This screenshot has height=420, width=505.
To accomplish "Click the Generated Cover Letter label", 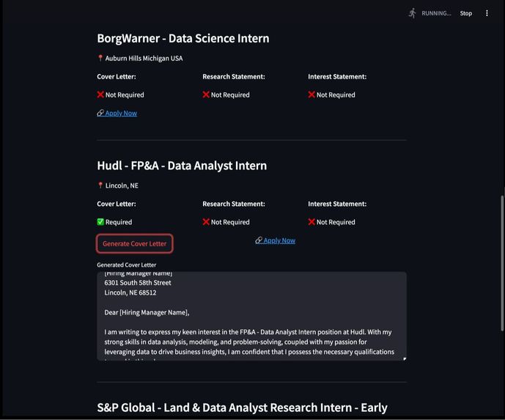I will [x=127, y=265].
